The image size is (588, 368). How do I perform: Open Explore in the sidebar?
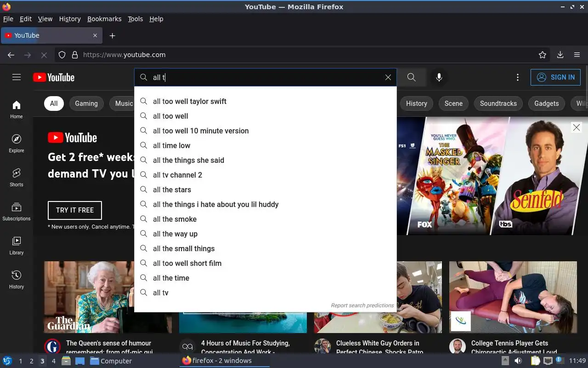coord(17,144)
